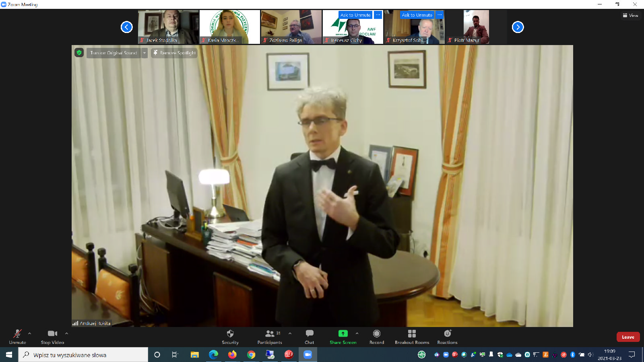Image resolution: width=644 pixels, height=362 pixels.
Task: Open the Chat panel
Action: 309,337
